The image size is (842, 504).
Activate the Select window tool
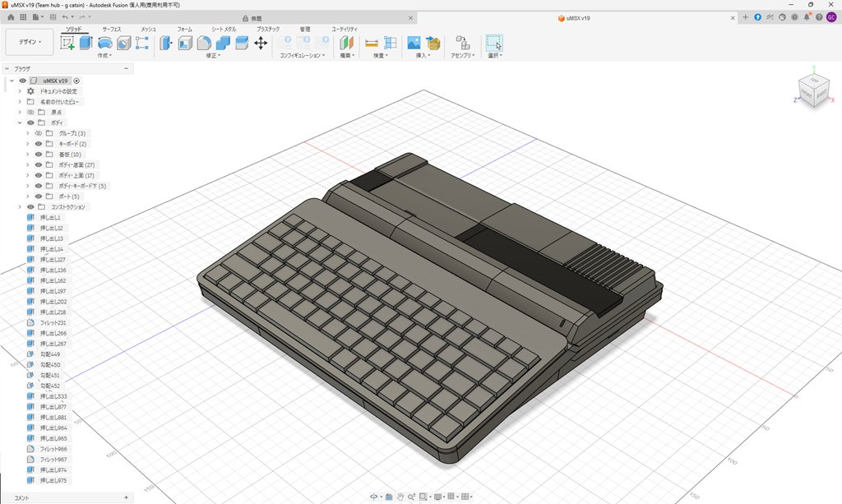coord(494,43)
